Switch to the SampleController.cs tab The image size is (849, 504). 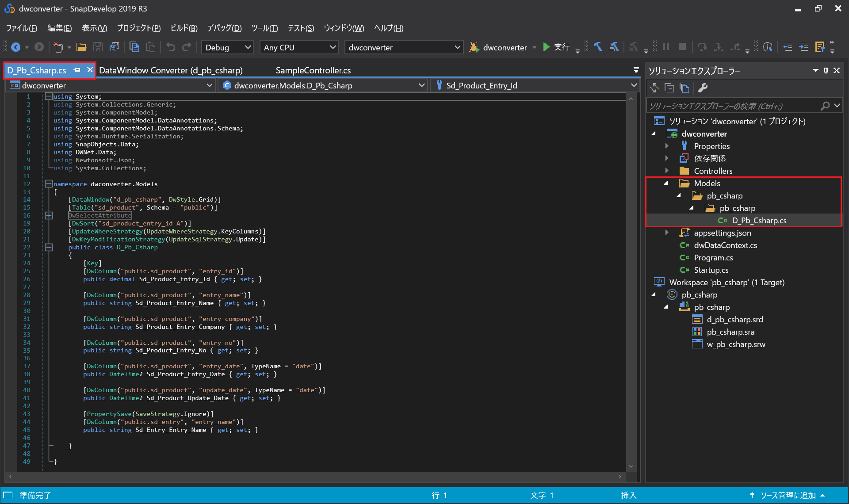313,70
